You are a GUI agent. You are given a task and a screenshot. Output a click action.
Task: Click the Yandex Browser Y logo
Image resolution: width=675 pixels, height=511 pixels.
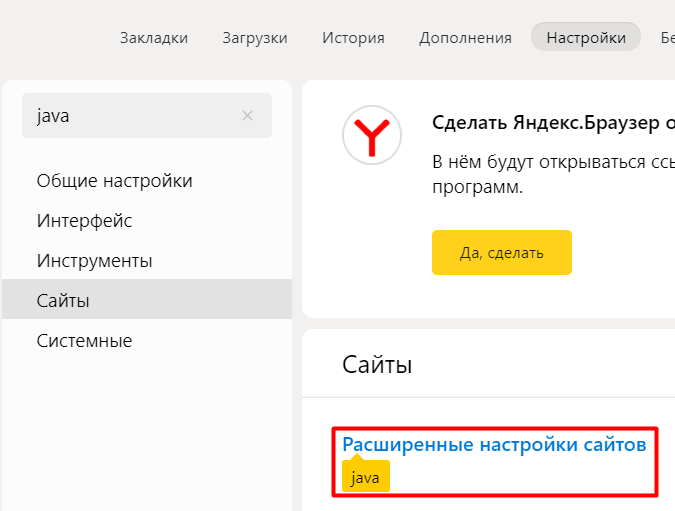(x=372, y=135)
